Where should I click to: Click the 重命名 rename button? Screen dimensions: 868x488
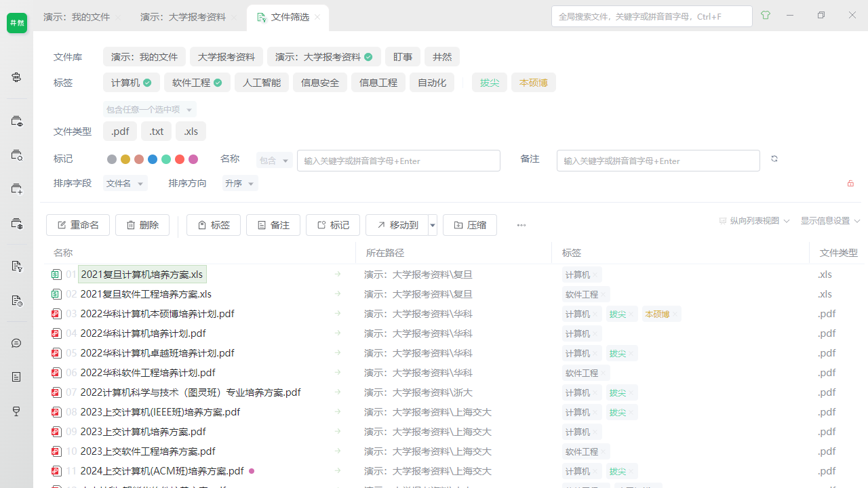pyautogui.click(x=78, y=224)
